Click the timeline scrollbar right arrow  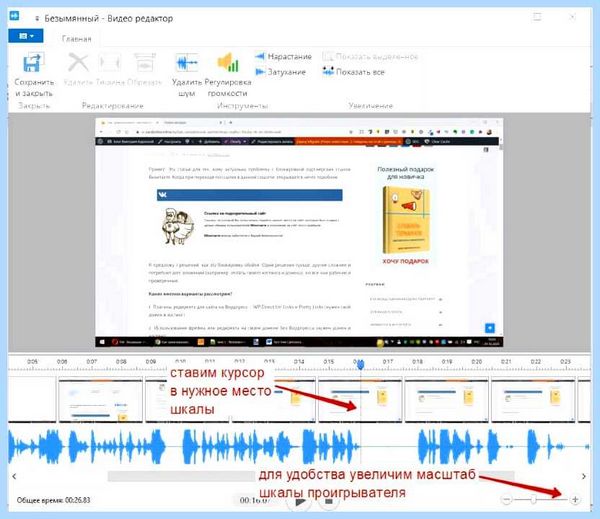click(584, 477)
